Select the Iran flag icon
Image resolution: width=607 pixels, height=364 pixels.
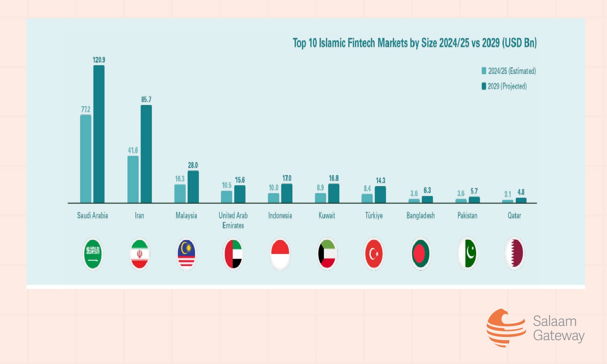point(140,254)
